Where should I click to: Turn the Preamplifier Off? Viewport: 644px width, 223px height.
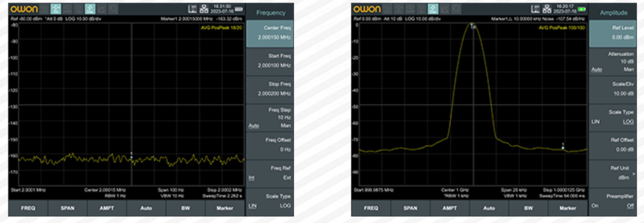631,206
